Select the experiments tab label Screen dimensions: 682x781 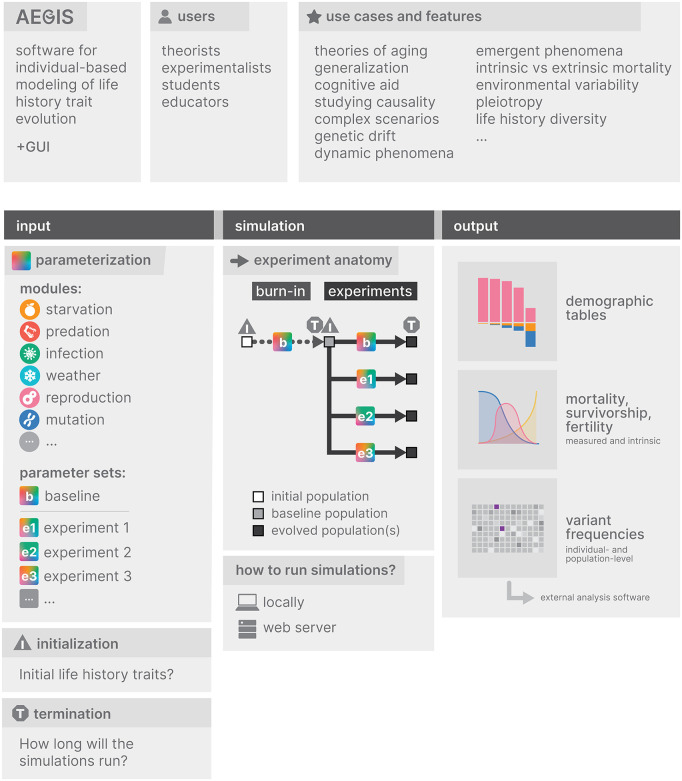[370, 291]
